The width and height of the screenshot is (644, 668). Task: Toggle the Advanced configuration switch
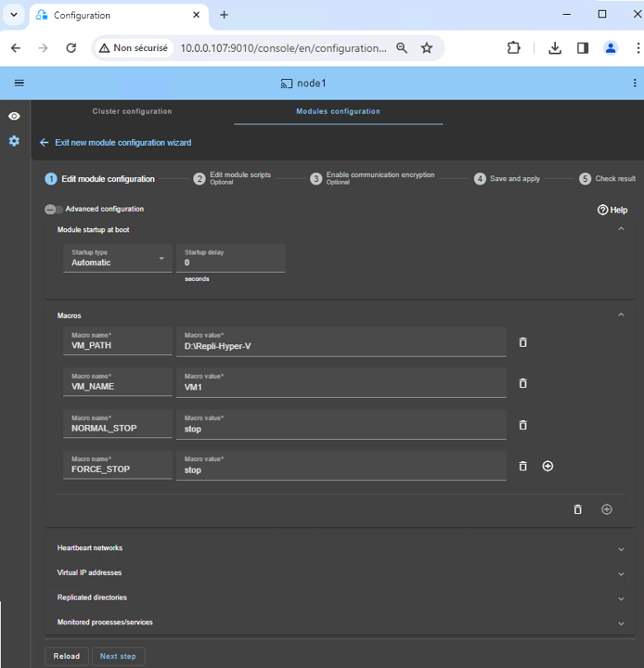53,210
